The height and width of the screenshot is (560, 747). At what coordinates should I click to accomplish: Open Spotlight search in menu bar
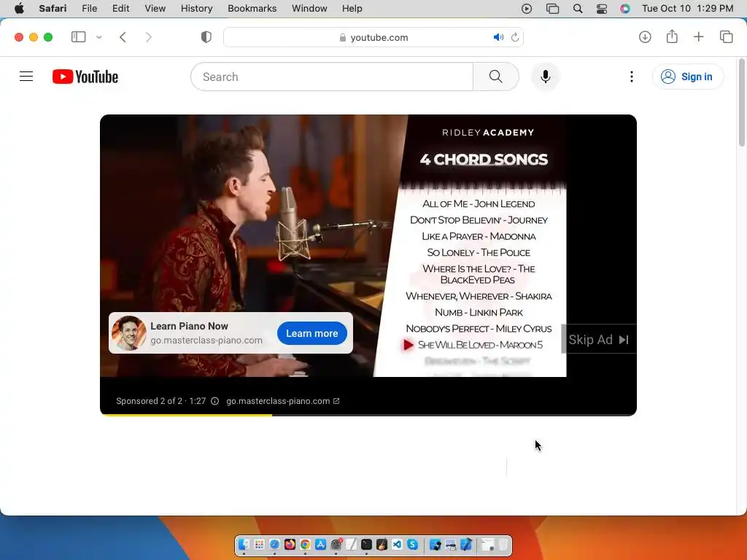pos(578,8)
